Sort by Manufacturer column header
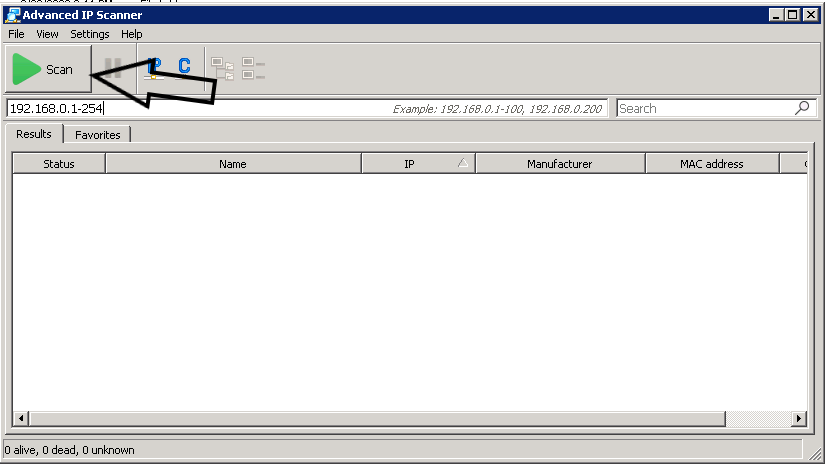Image resolution: width=828 pixels, height=464 pixels. click(x=559, y=164)
